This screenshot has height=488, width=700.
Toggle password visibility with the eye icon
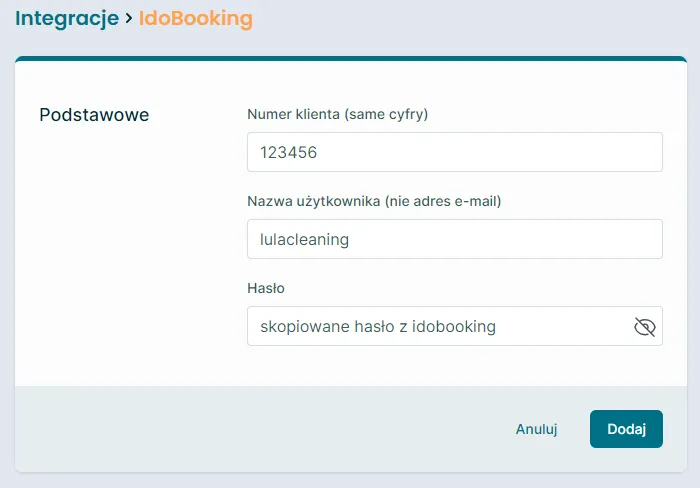click(644, 327)
